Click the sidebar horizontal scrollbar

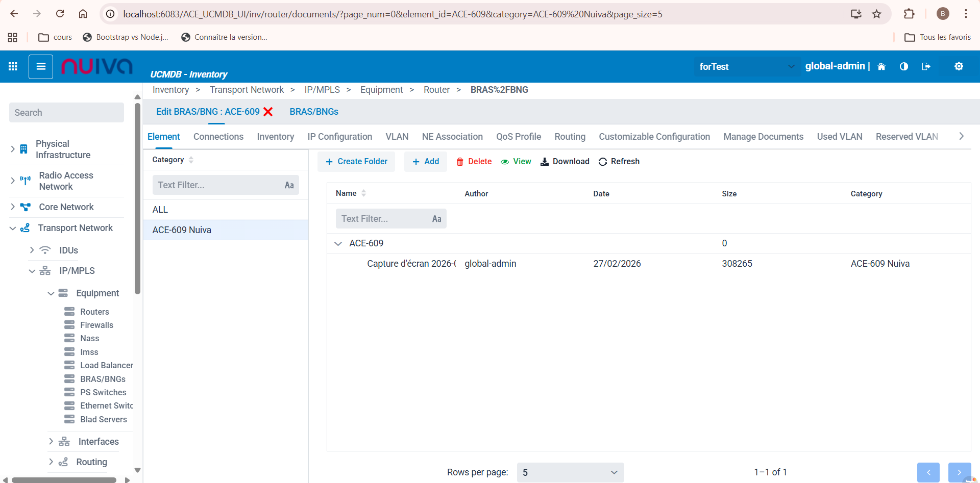coord(64,479)
